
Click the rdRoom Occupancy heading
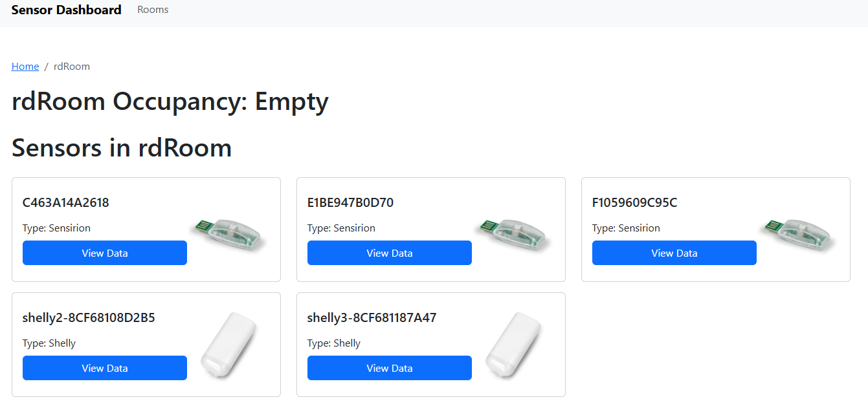click(170, 102)
